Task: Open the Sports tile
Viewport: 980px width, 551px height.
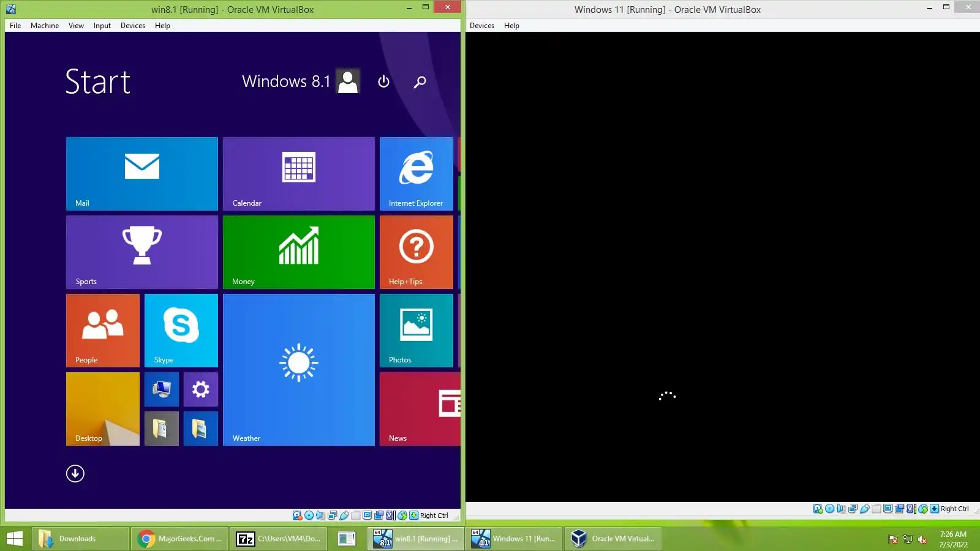Action: tap(142, 252)
